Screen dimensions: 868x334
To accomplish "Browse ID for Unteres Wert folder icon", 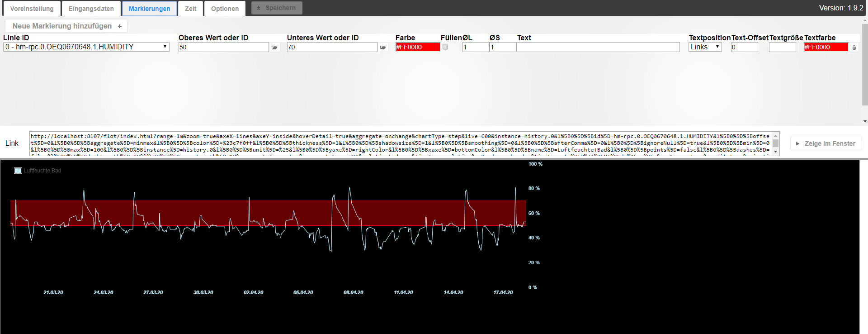I will [383, 47].
